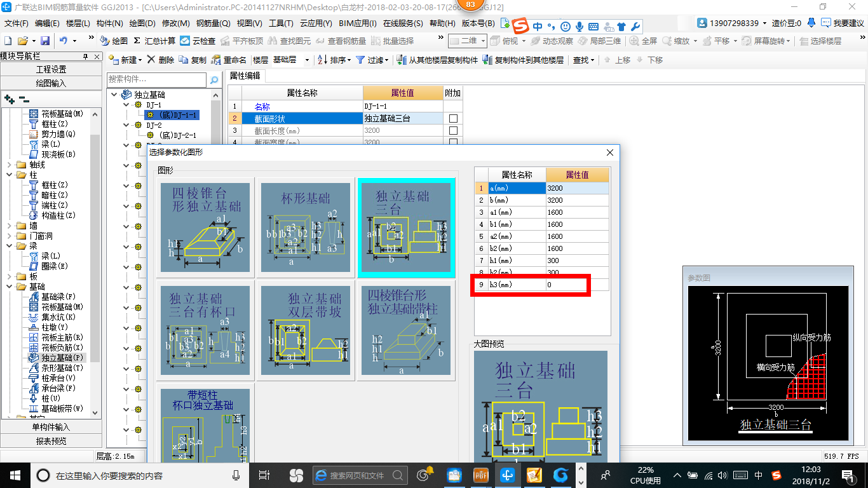This screenshot has height=488, width=868.
Task: Open Task View on taskbar
Action: [265, 475]
